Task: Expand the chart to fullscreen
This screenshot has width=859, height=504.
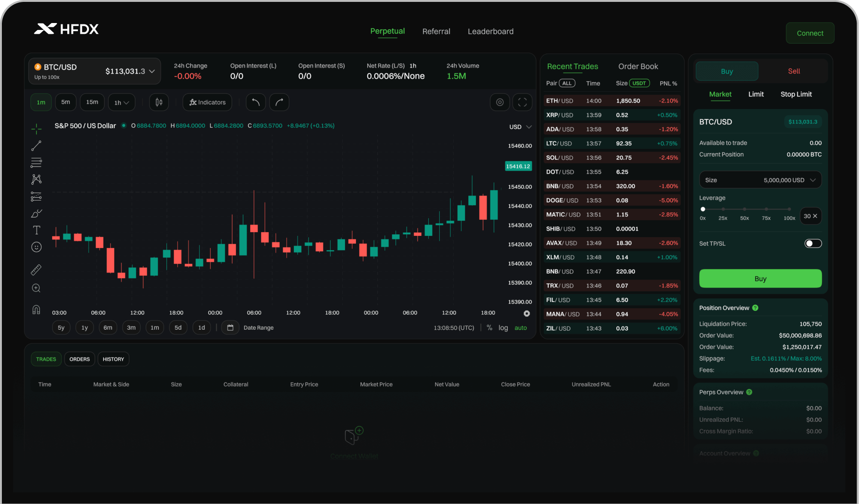Action: click(522, 102)
